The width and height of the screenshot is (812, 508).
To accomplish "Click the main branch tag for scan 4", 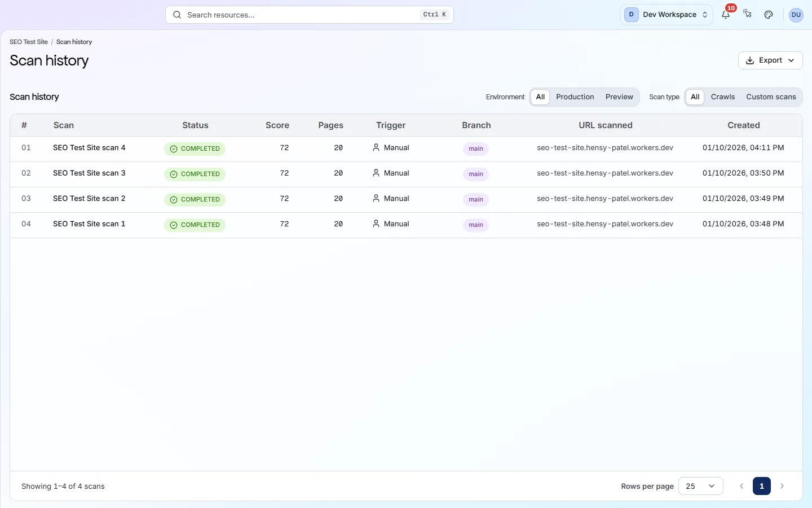I will point(476,149).
